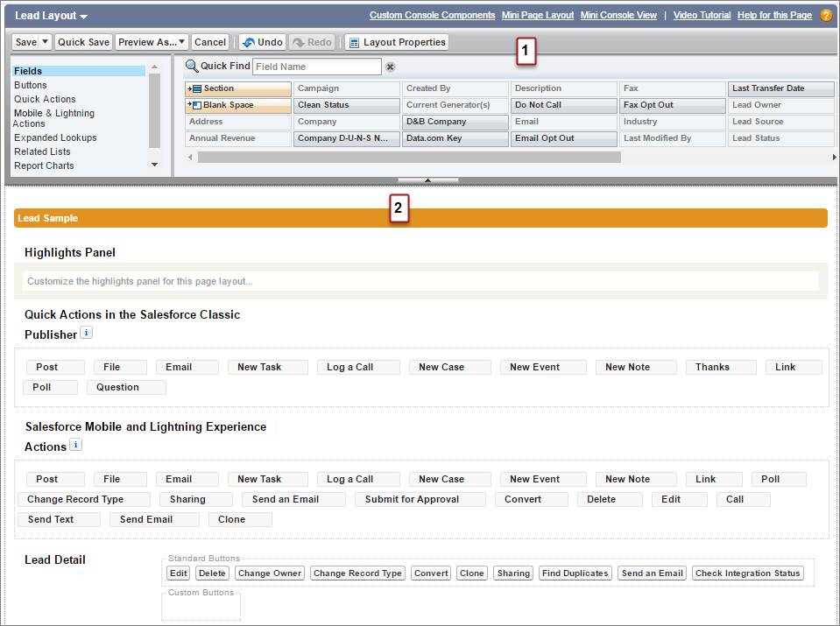Click Sharing in Standard Buttons
Image resolution: width=840 pixels, height=626 pixels.
click(x=513, y=573)
